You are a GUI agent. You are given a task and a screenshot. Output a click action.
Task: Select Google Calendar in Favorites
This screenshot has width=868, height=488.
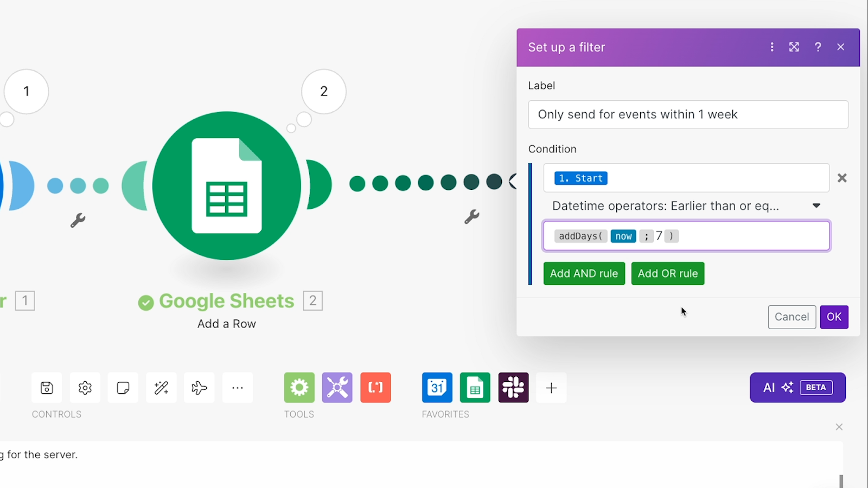point(437,388)
